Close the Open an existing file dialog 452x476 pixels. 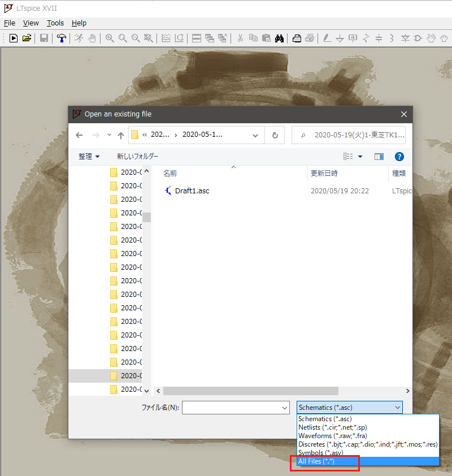click(403, 114)
